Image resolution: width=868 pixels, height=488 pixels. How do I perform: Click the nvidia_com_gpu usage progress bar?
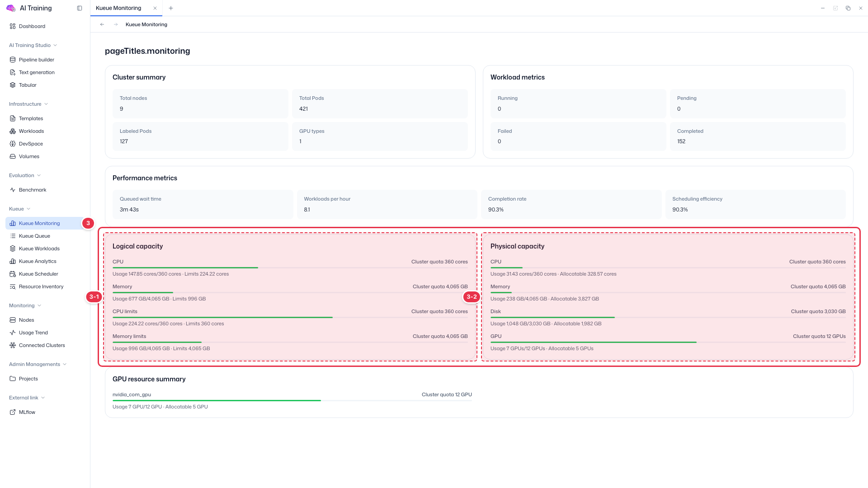[x=292, y=400]
